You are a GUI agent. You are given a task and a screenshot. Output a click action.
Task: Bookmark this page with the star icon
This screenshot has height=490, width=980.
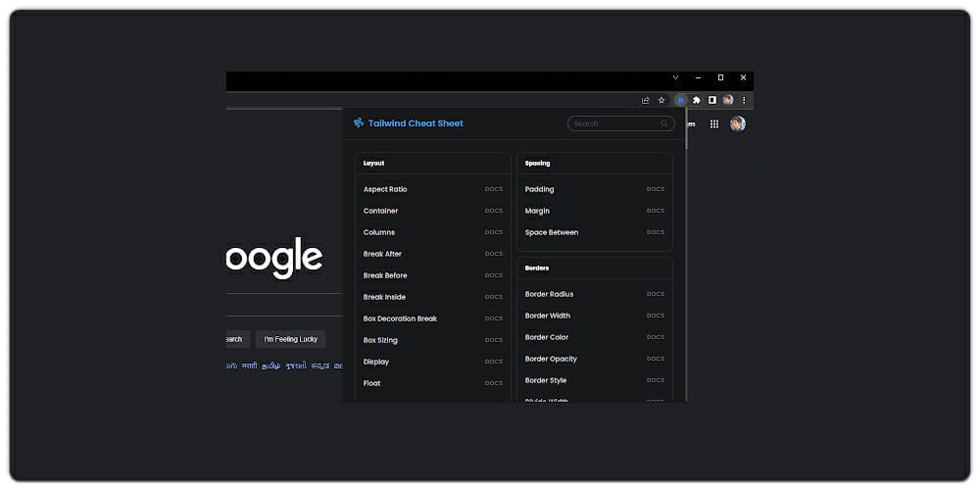tap(661, 100)
